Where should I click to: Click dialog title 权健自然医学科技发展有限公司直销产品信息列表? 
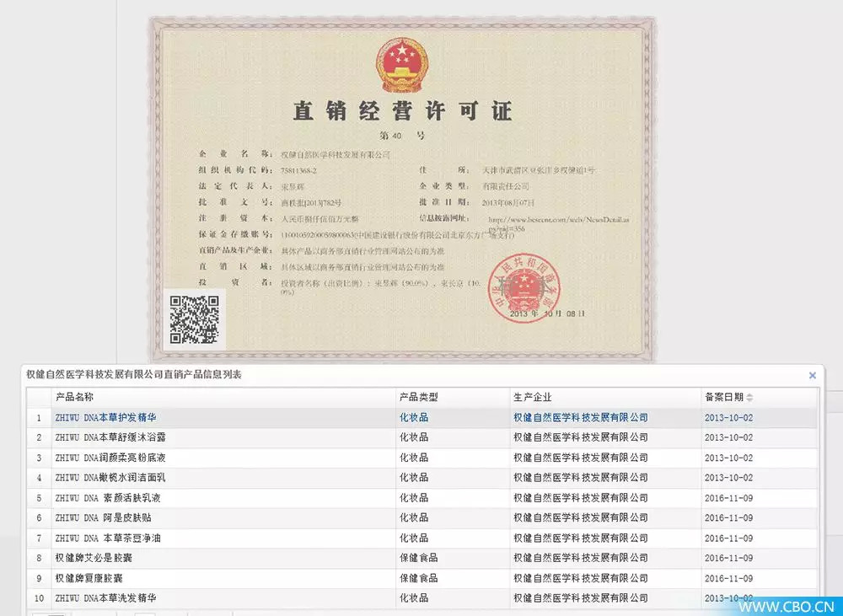click(134, 375)
